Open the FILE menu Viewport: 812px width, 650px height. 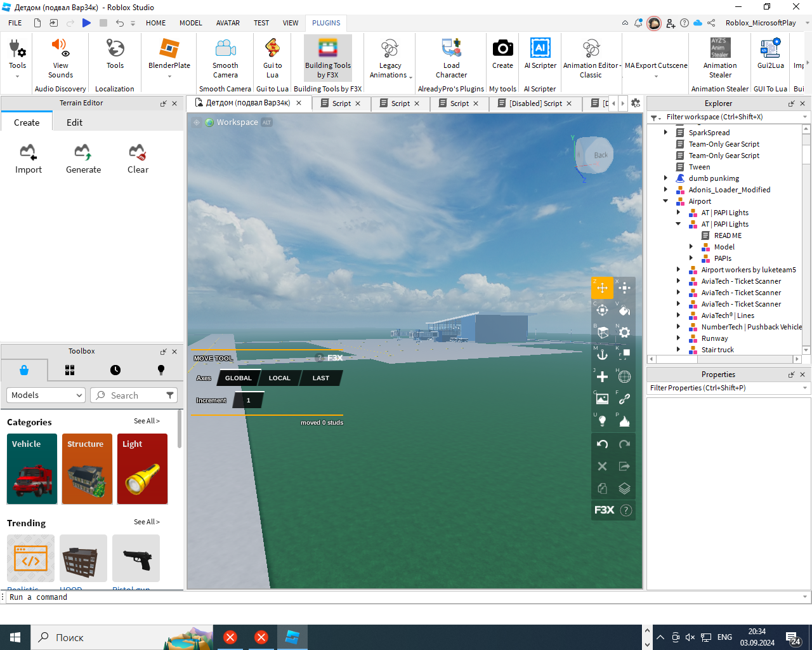click(x=15, y=23)
